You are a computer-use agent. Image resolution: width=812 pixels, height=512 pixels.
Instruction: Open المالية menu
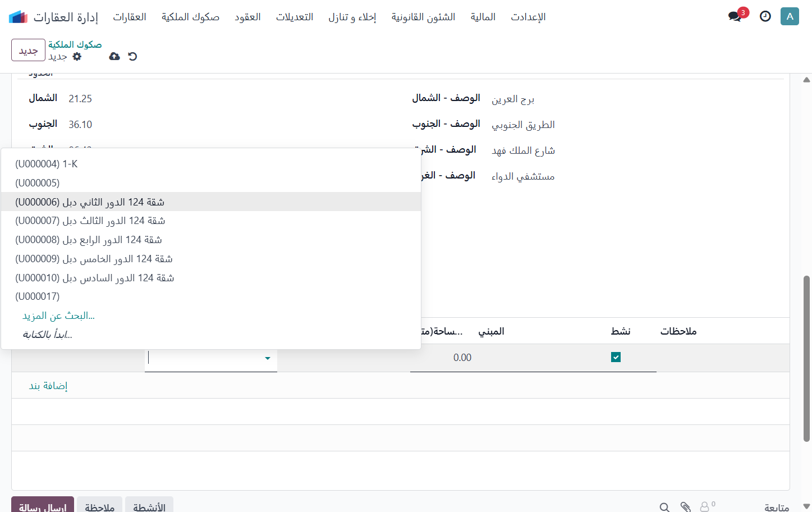pos(483,17)
